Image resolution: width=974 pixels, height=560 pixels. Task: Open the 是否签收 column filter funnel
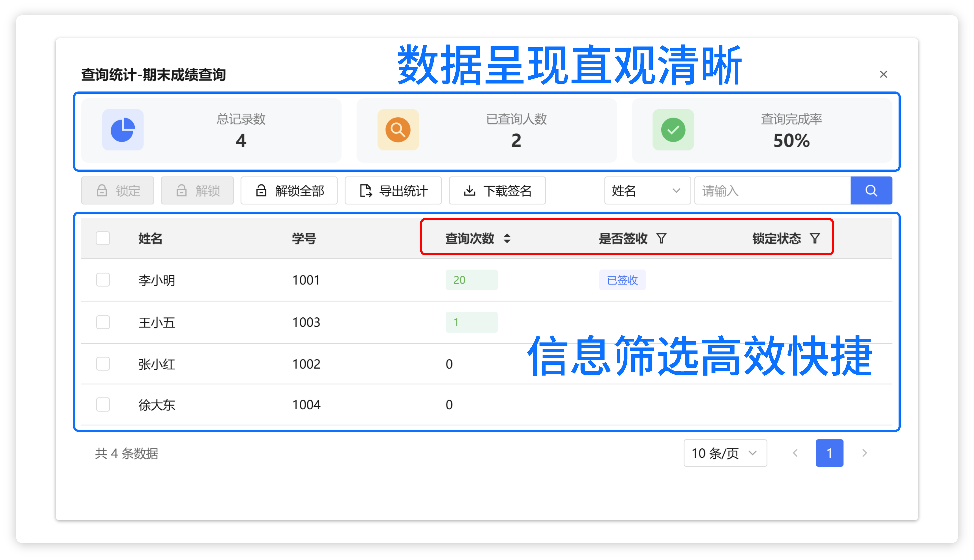click(661, 238)
